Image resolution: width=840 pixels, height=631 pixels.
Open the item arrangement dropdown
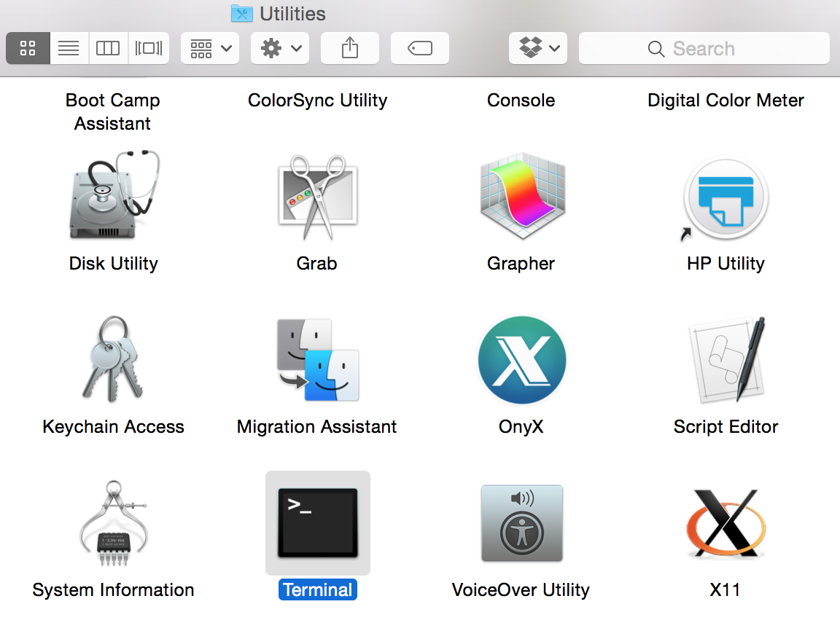[210, 48]
